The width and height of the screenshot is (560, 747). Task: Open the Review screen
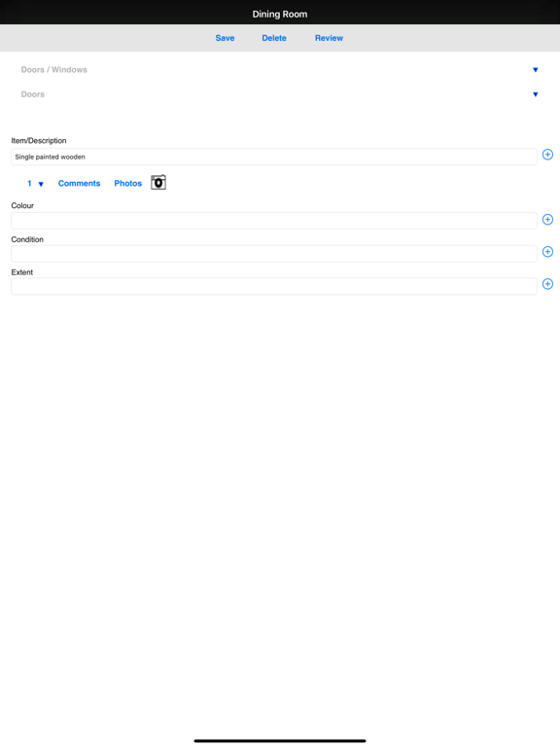pyautogui.click(x=329, y=38)
